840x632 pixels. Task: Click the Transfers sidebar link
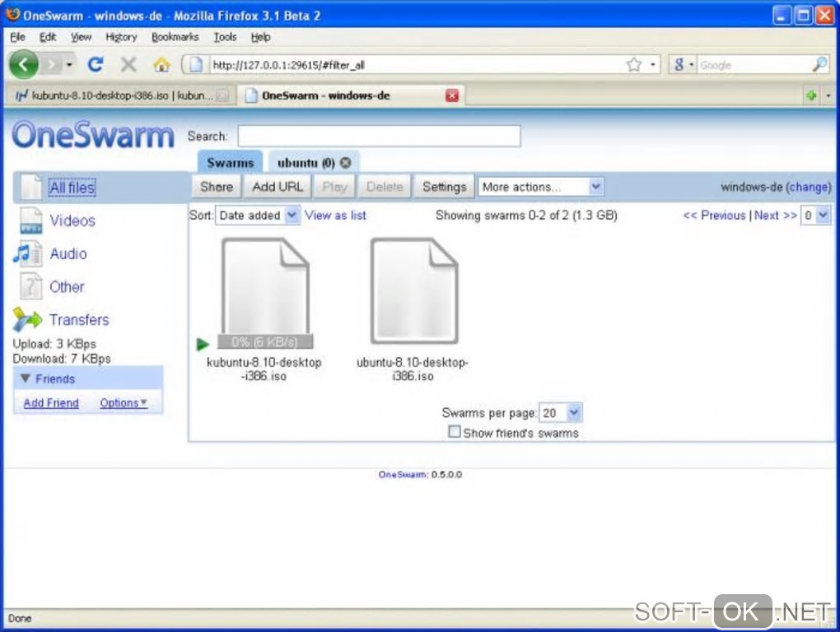[x=79, y=319]
